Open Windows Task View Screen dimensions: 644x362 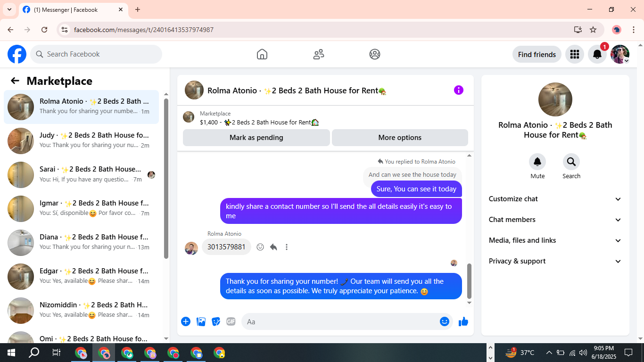point(57,353)
